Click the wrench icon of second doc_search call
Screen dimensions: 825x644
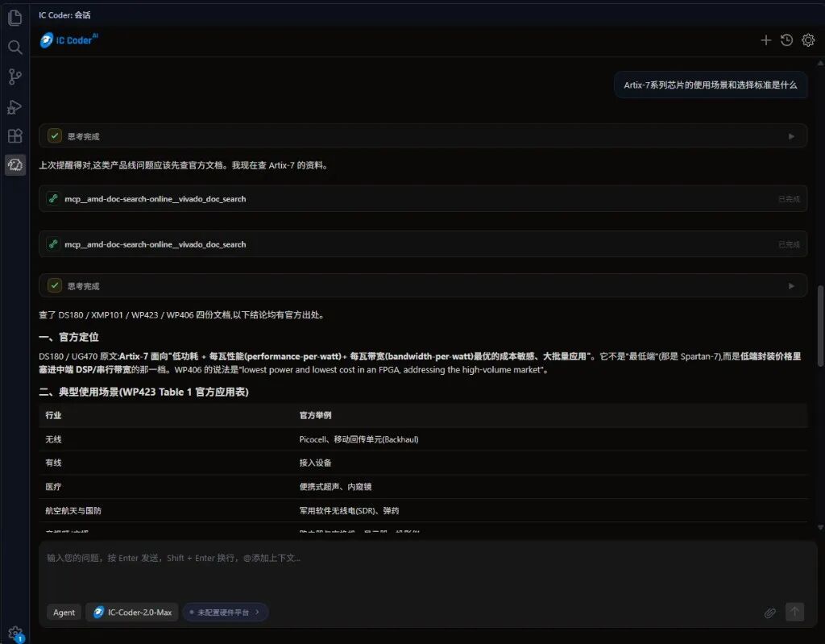click(53, 243)
